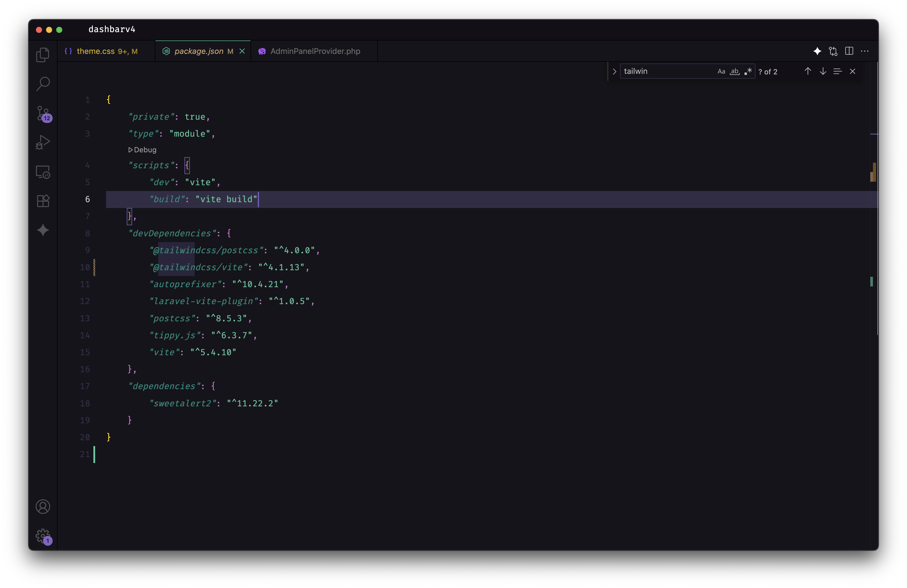Toggle Find in Selection button
907x588 pixels.
(x=837, y=71)
